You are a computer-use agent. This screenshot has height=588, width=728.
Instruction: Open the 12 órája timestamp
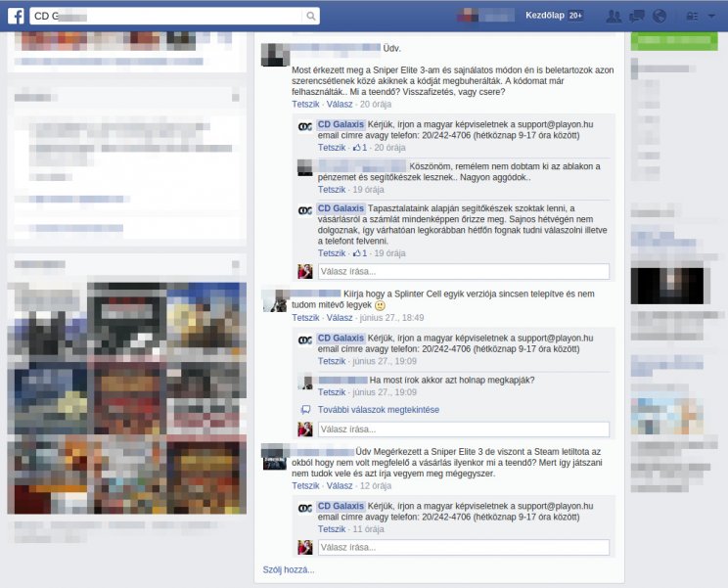[x=376, y=486]
